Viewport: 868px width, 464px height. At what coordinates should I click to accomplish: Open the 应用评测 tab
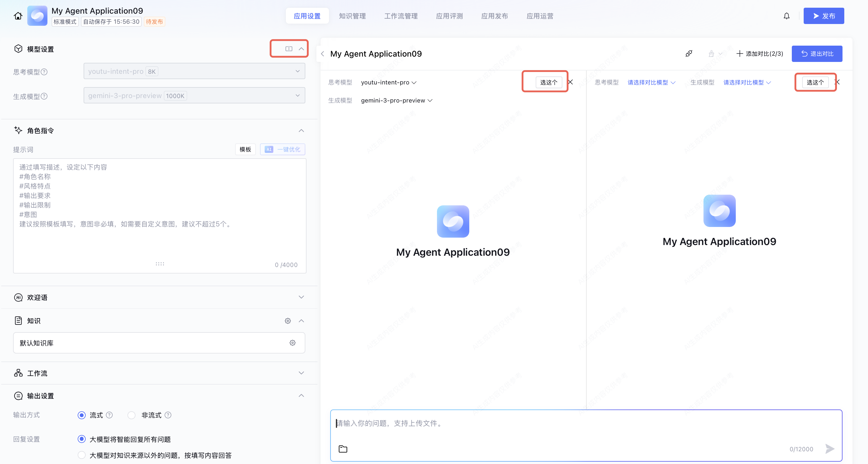[449, 16]
